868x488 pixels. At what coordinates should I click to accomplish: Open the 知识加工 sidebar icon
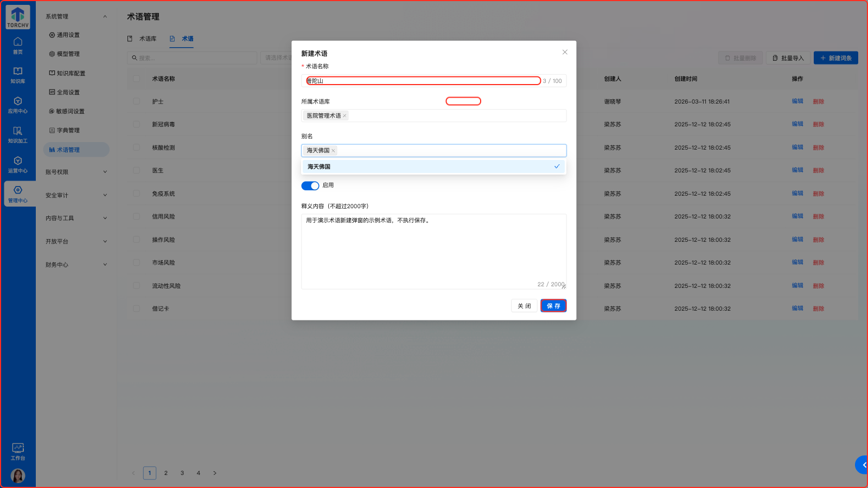[18, 135]
